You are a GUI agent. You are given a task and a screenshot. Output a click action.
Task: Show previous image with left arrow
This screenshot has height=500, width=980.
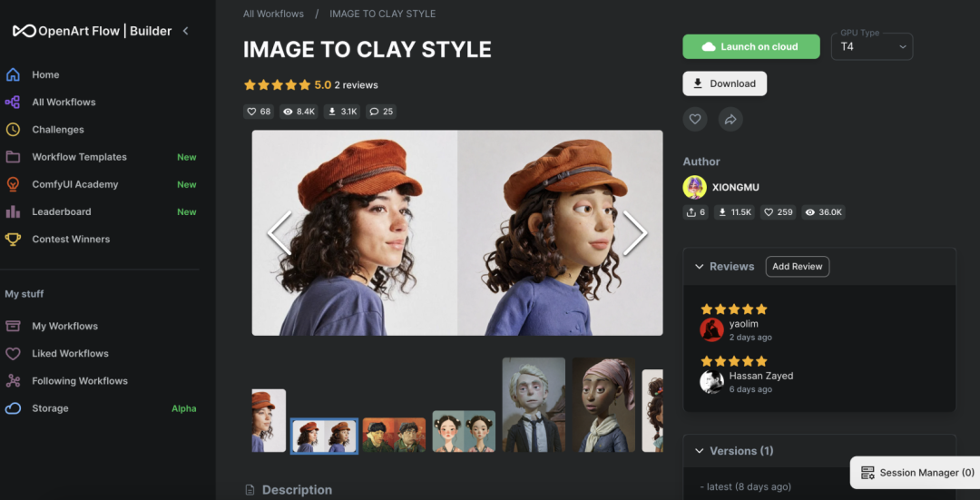(279, 232)
